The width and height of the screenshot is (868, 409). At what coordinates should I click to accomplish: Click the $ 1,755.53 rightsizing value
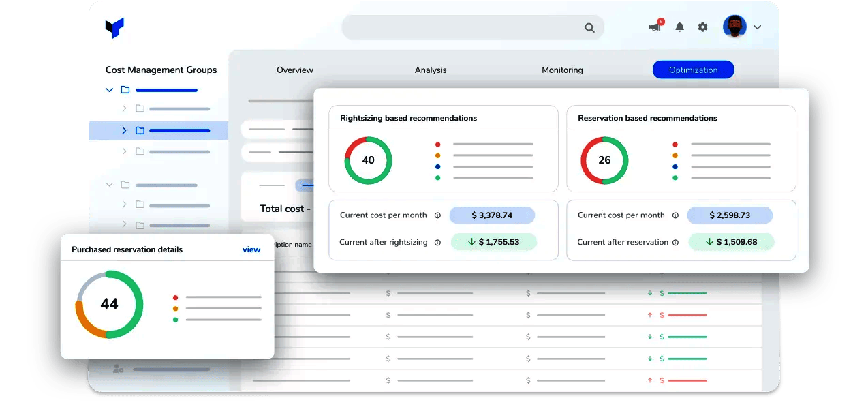[493, 242]
